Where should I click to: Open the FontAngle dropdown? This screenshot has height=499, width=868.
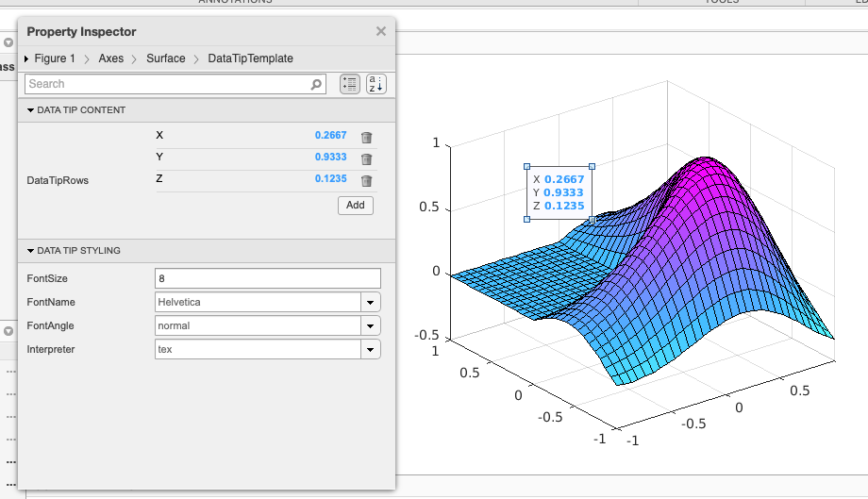(x=371, y=325)
